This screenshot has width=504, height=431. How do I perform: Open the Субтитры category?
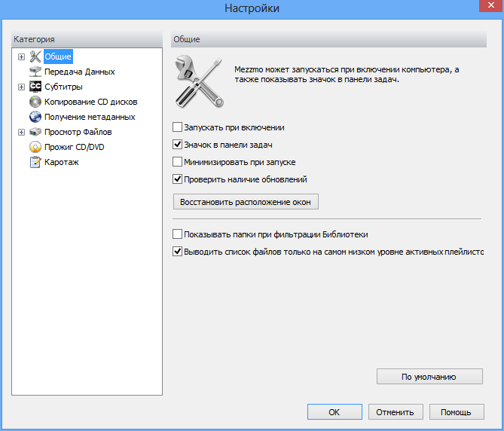pyautogui.click(x=63, y=87)
